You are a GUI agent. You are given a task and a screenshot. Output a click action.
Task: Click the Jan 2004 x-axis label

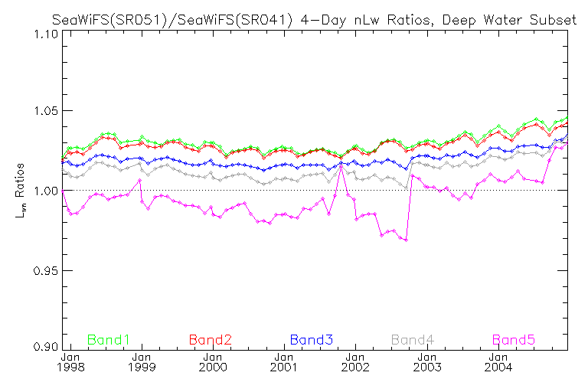click(x=498, y=362)
